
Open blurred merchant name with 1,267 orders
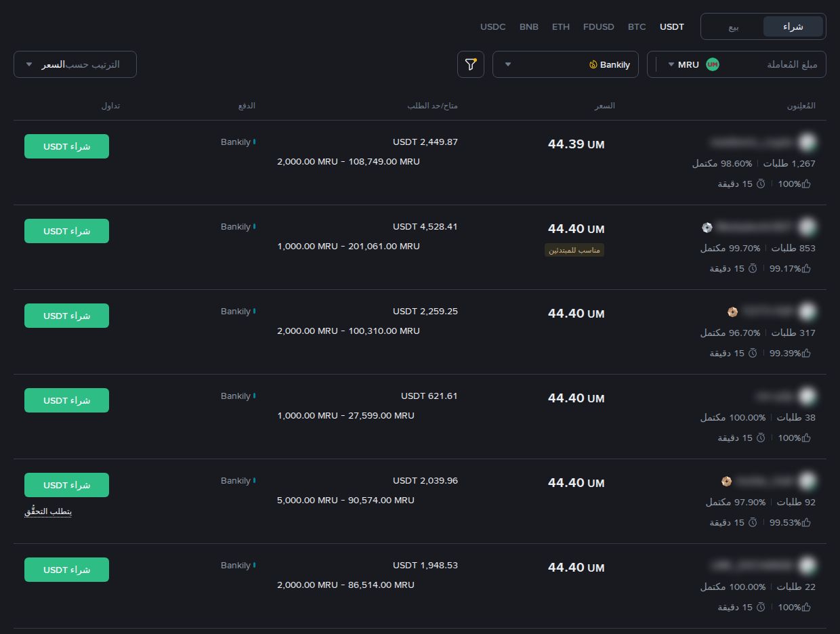click(x=751, y=142)
